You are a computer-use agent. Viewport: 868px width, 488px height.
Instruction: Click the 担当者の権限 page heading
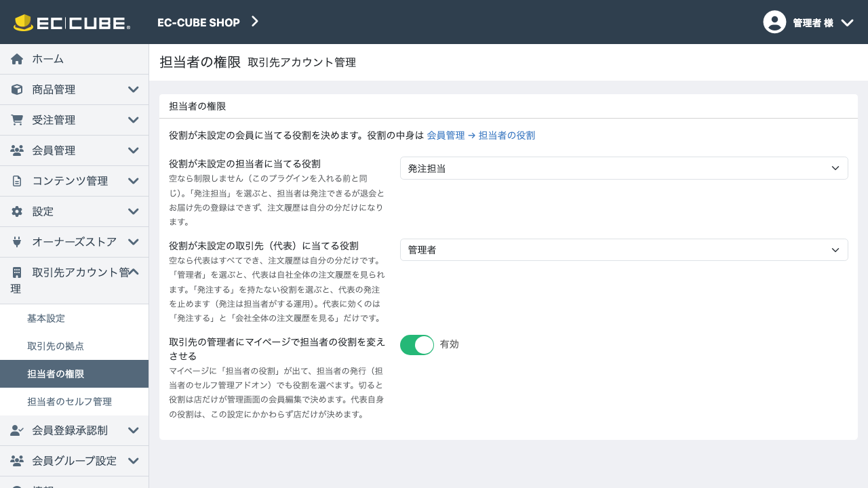[200, 62]
